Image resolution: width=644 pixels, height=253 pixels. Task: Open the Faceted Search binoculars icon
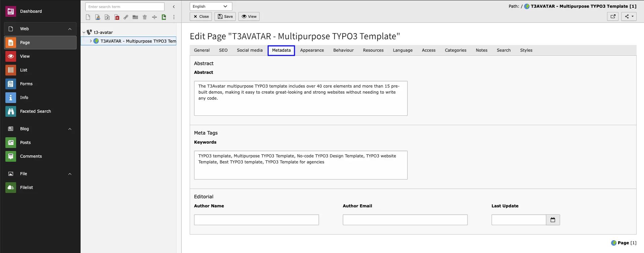pos(11,111)
